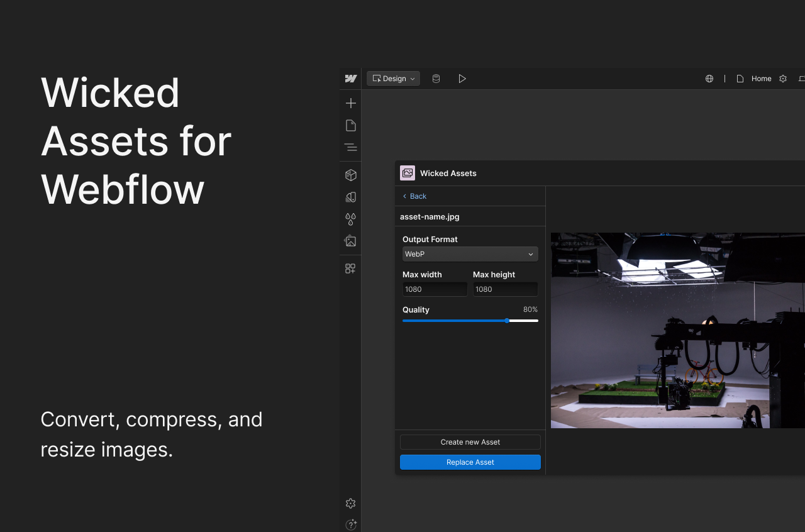Viewport: 805px width, 532px height.
Task: Open the Add Elements panel
Action: (350, 103)
